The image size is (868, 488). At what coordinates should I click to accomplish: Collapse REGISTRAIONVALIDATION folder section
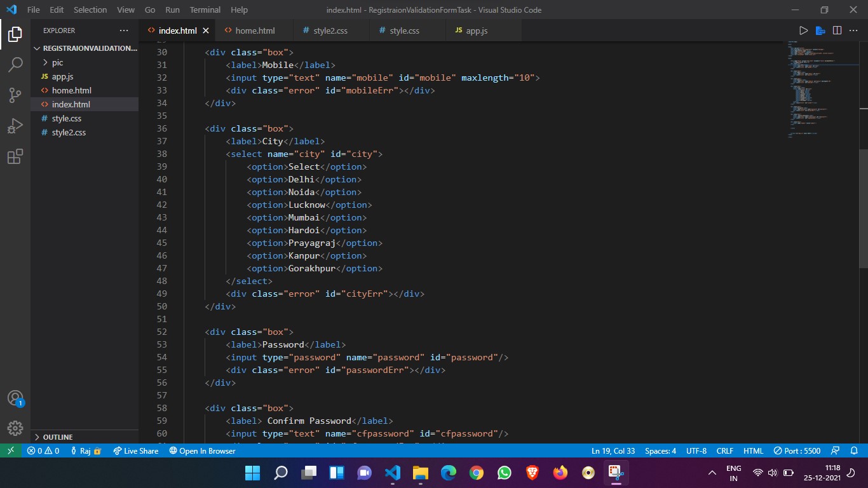(x=85, y=48)
